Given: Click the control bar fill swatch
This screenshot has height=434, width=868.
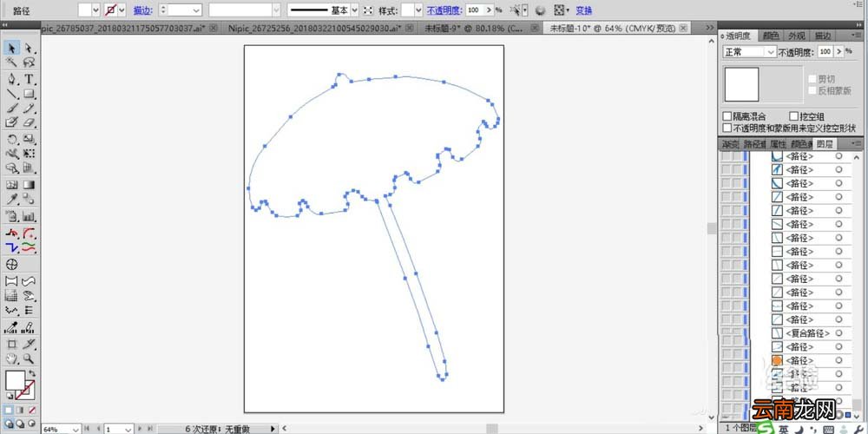Looking at the screenshot, I should pos(84,10).
